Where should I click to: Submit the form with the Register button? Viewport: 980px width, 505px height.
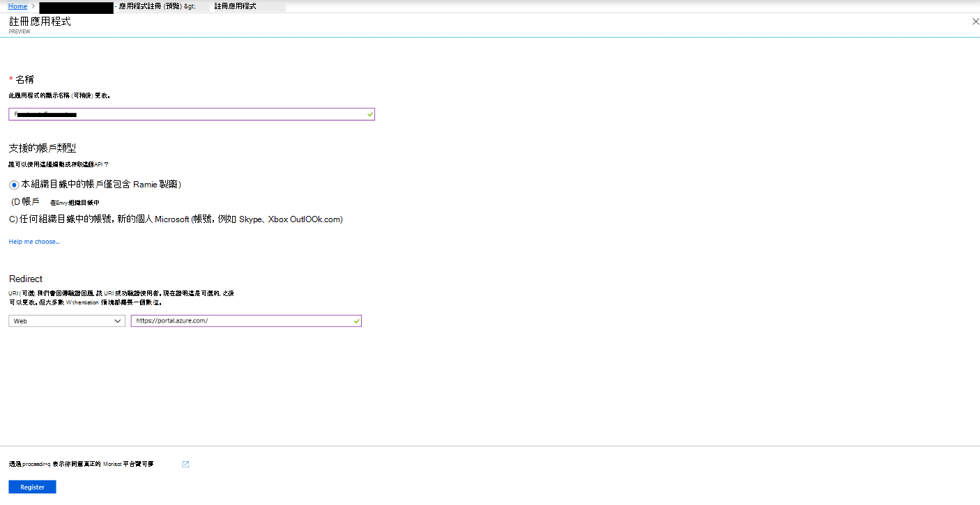(32, 487)
